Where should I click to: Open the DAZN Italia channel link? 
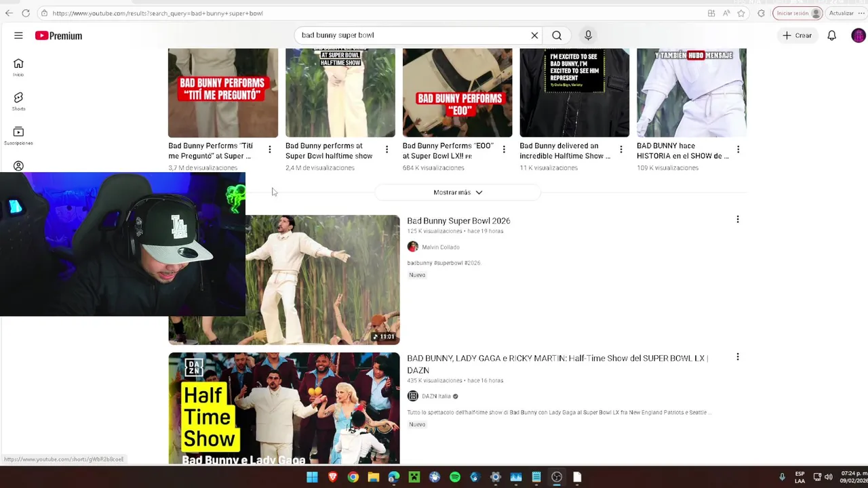(436, 396)
